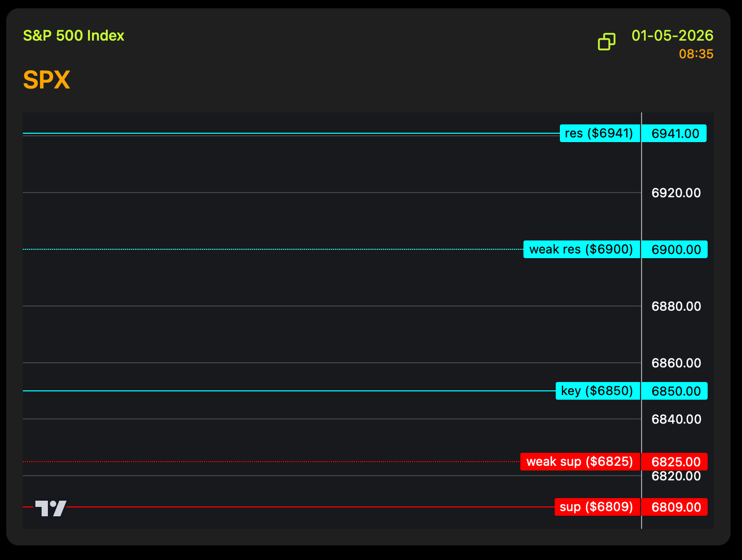The width and height of the screenshot is (742, 560).
Task: Click the SPX ticker symbol
Action: pos(46,80)
